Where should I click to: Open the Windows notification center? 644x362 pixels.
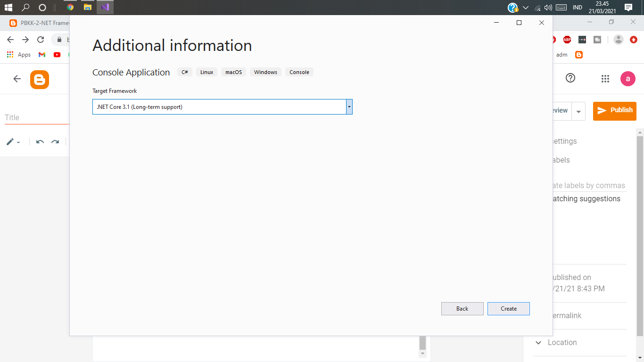click(x=628, y=7)
